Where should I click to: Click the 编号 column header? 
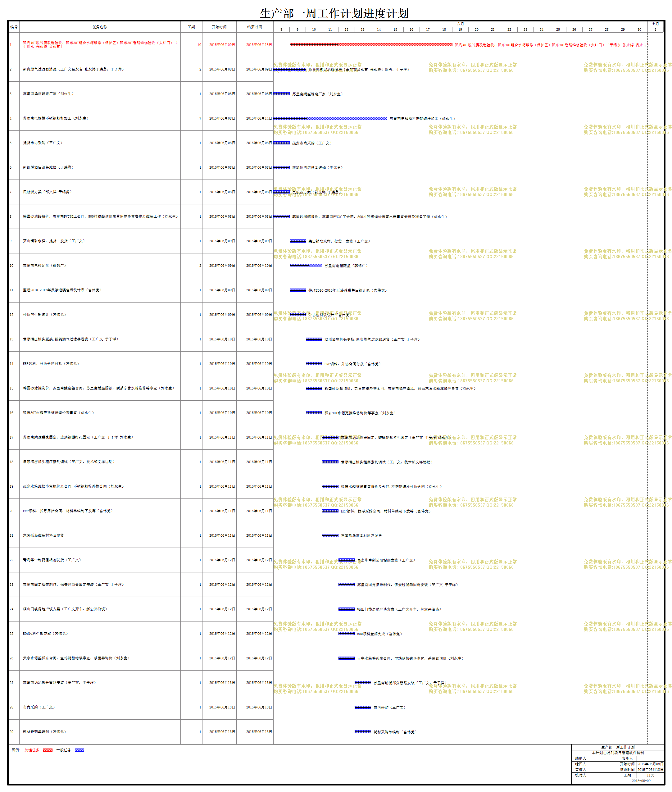click(x=14, y=27)
